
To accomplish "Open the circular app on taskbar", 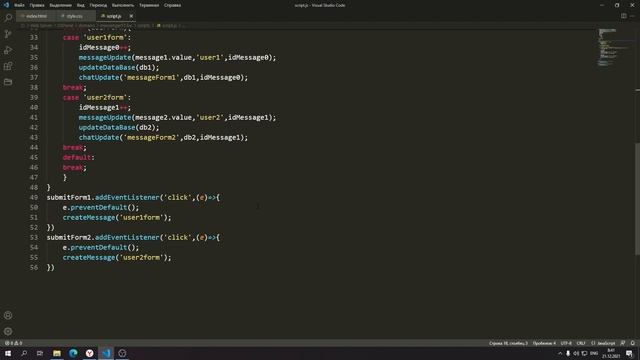I will click(122, 353).
